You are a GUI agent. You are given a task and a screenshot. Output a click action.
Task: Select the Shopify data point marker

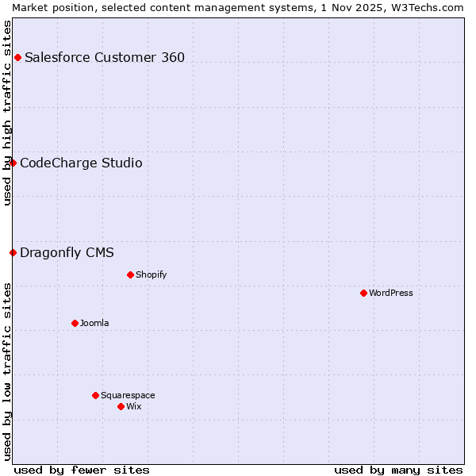click(x=130, y=274)
